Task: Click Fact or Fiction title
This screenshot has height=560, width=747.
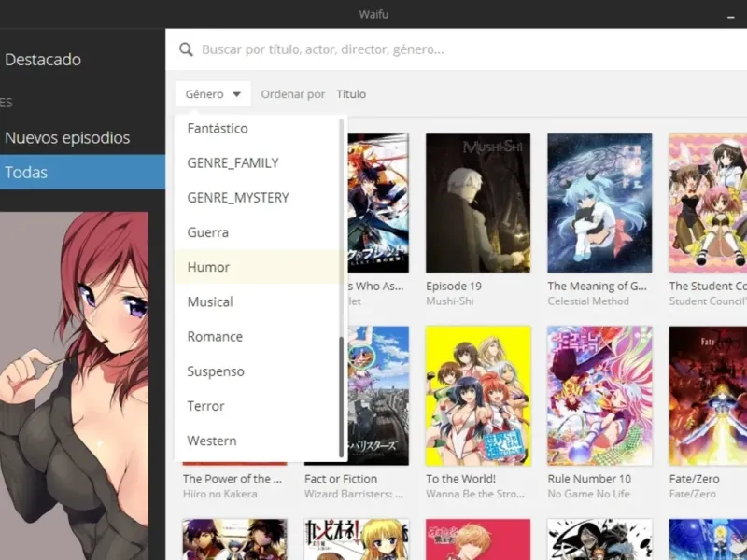Action: pyautogui.click(x=341, y=479)
